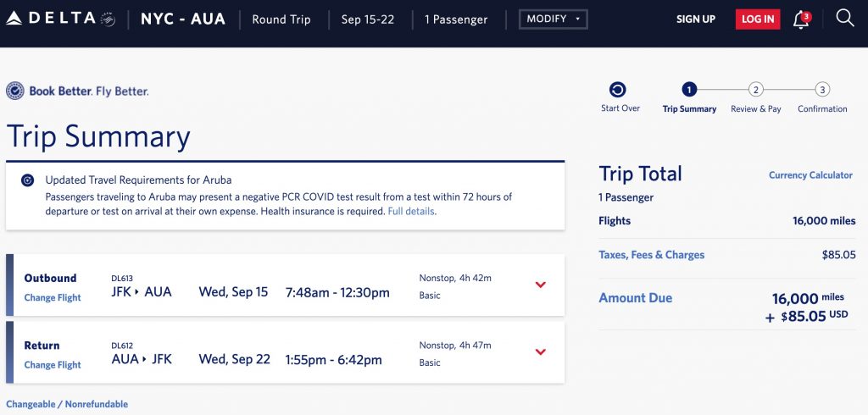Click the Changeable / Nonrefundable link
Screen dimensions: 868x415
click(67, 405)
